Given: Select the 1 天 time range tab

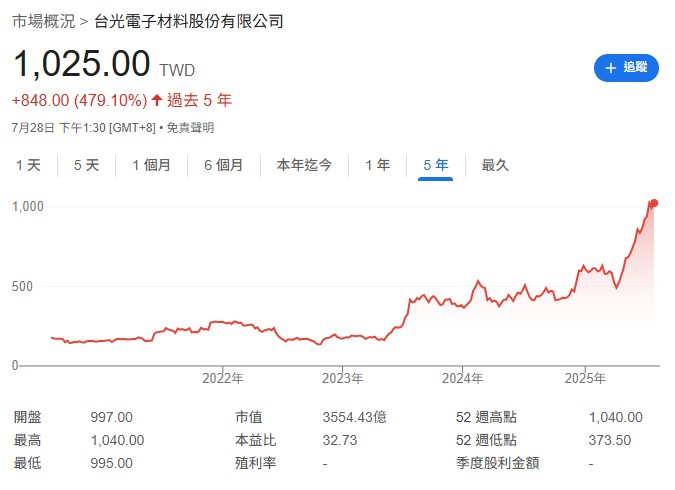Looking at the screenshot, I should (28, 165).
